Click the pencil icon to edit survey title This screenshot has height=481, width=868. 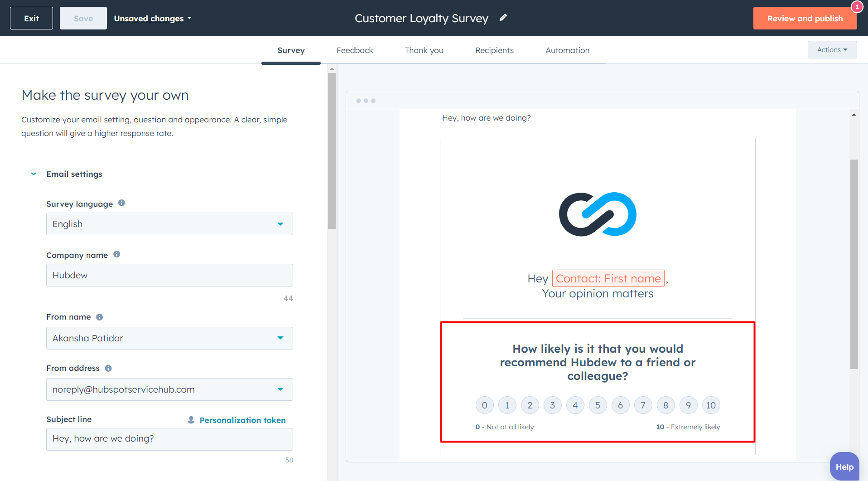[x=503, y=18]
